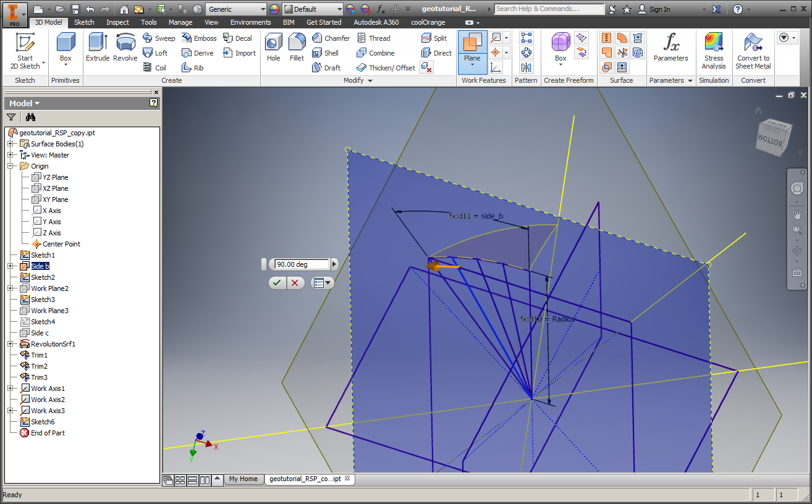The image size is (812, 504).
Task: Select the Hole tool
Action: [x=274, y=48]
